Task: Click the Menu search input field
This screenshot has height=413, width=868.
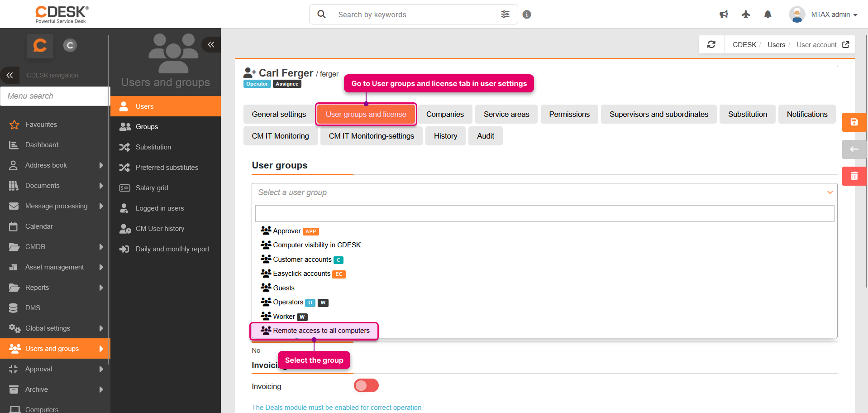Action: (x=54, y=96)
